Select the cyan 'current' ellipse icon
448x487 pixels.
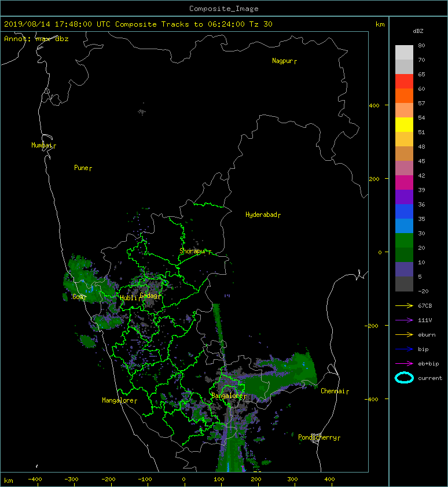coord(404,378)
